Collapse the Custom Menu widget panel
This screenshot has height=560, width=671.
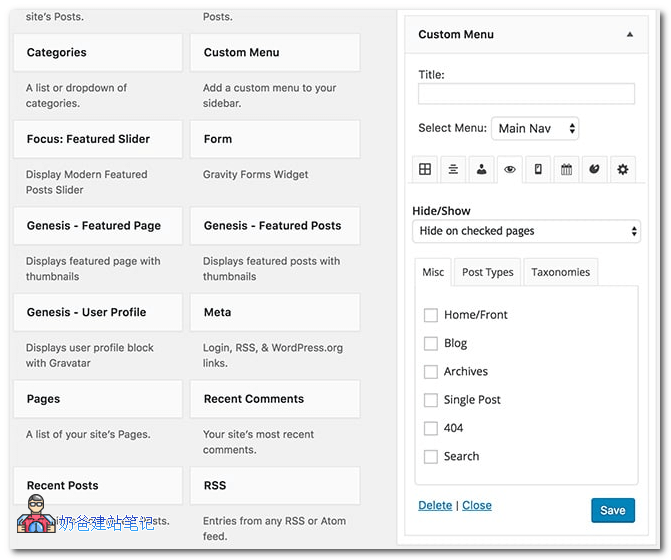tap(629, 35)
